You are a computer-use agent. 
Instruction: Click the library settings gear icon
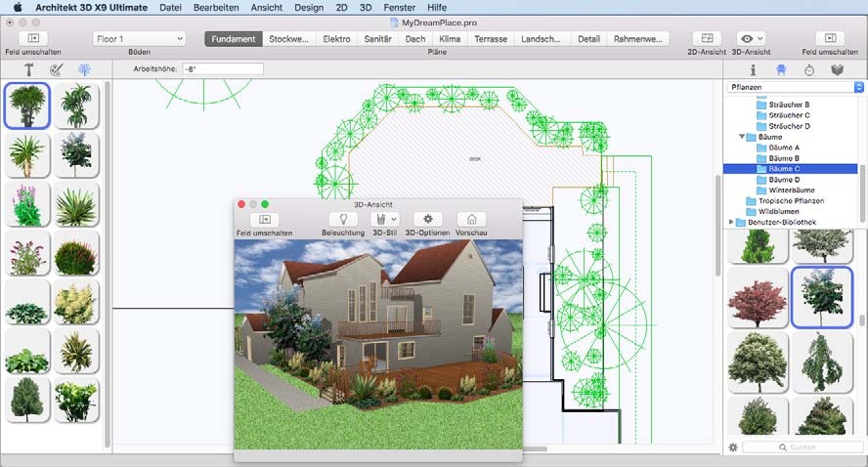[x=733, y=447]
